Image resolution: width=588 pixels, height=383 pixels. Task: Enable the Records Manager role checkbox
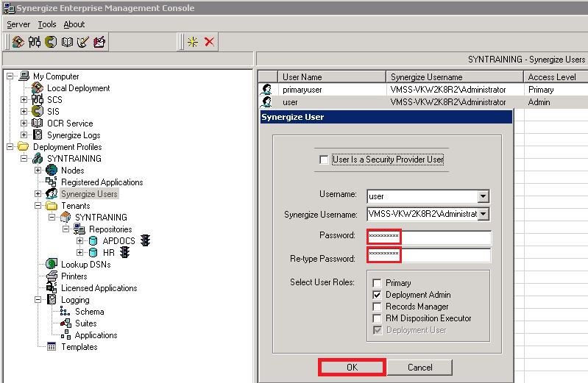377,307
